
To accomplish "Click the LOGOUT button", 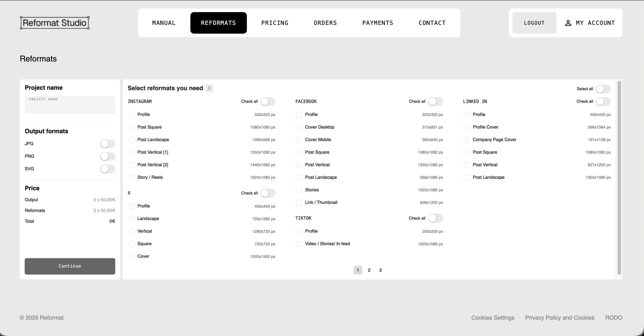I will 534,23.
